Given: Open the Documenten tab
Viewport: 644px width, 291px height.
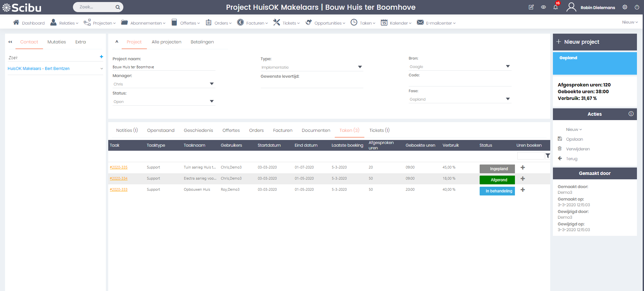Looking at the screenshot, I should pyautogui.click(x=316, y=131).
